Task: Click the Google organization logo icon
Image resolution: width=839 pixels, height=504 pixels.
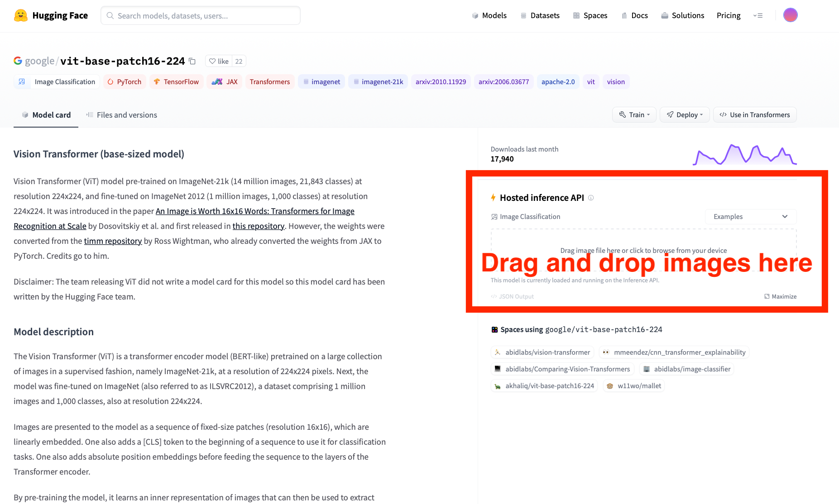Action: [x=18, y=61]
